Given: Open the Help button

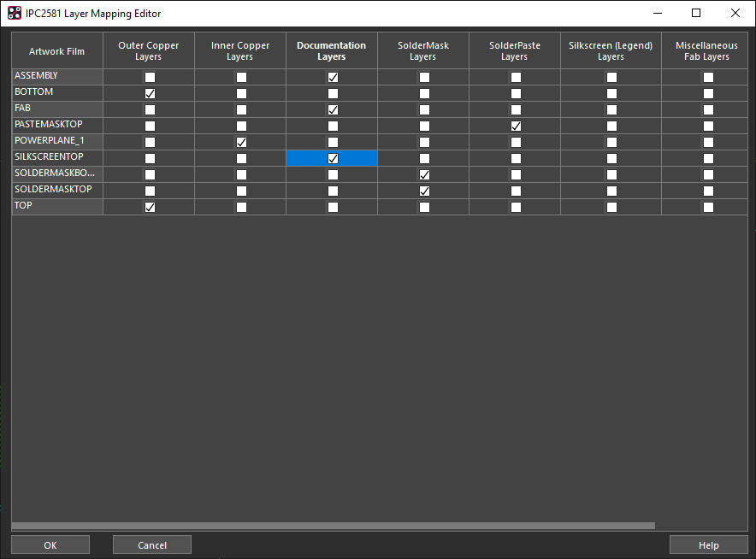Looking at the screenshot, I should point(708,545).
